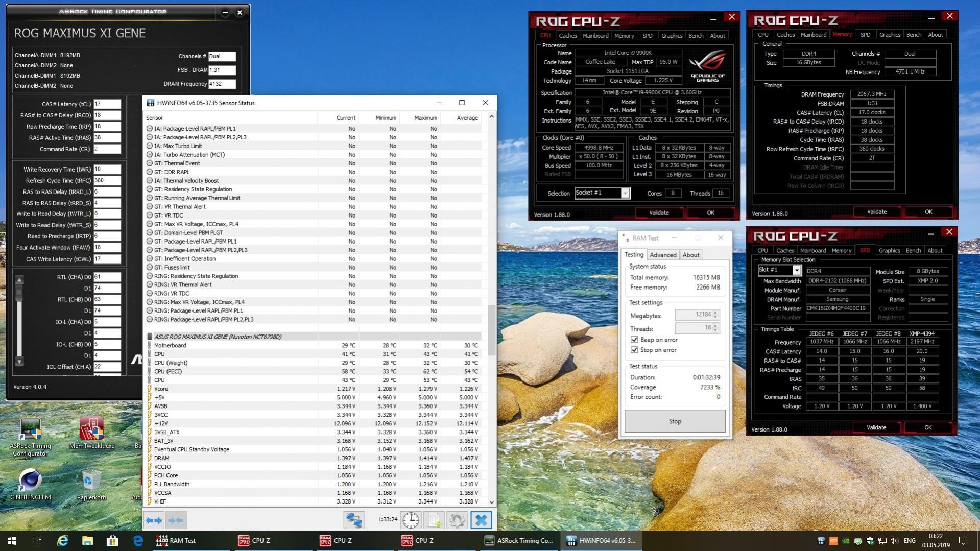Open the Papierkorb recycle bin icon
The width and height of the screenshot is (980, 551).
point(91,485)
